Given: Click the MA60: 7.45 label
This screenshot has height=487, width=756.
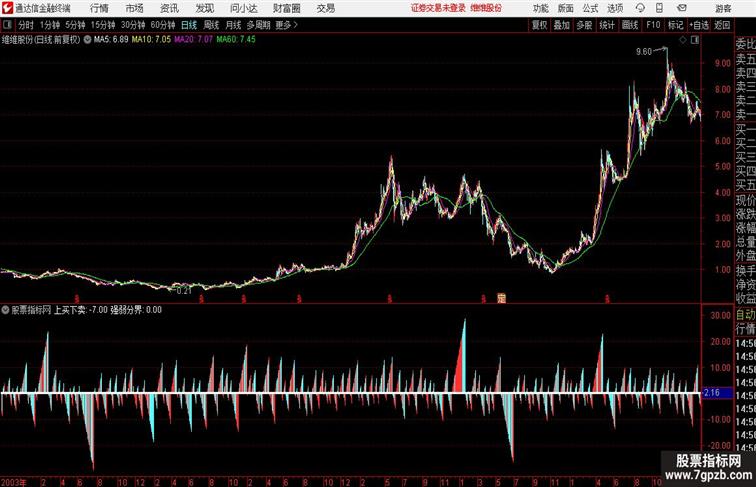Looking at the screenshot, I should point(236,40).
